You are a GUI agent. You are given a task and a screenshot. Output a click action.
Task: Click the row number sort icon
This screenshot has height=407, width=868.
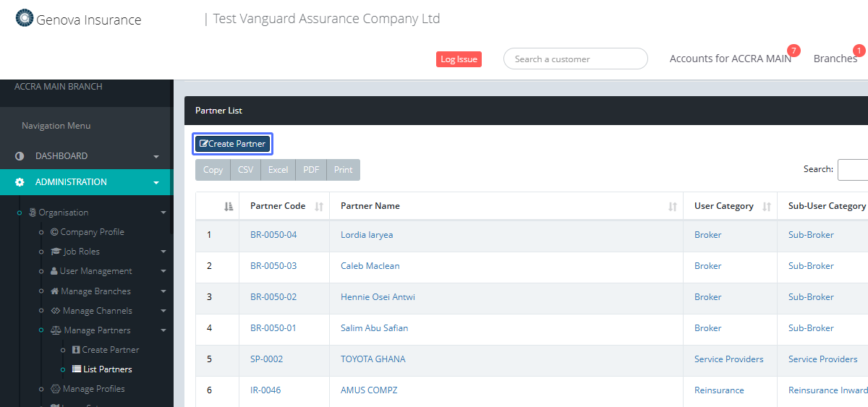[x=229, y=207]
